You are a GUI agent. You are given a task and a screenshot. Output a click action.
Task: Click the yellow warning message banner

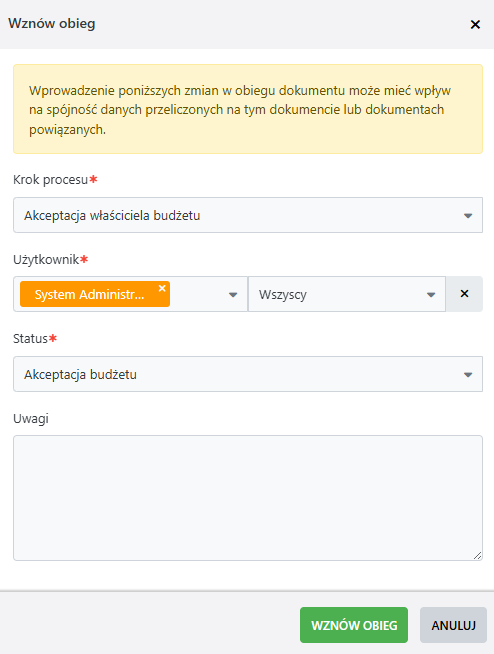[x=248, y=109]
